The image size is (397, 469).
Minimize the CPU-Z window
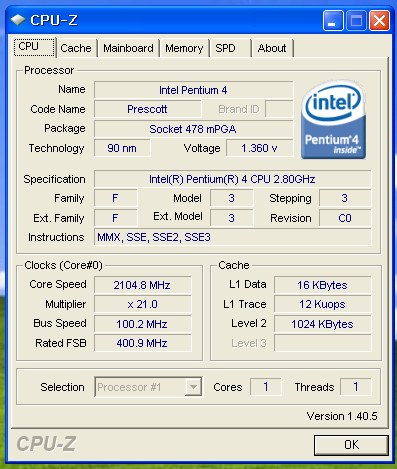(333, 20)
